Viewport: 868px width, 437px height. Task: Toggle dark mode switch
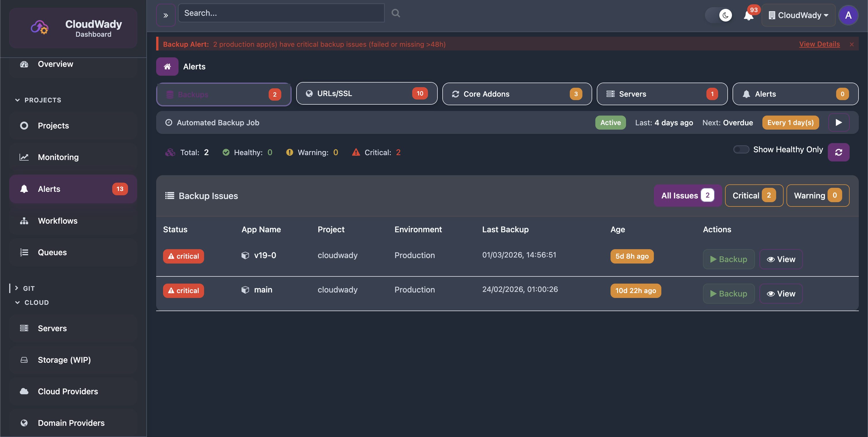(719, 15)
